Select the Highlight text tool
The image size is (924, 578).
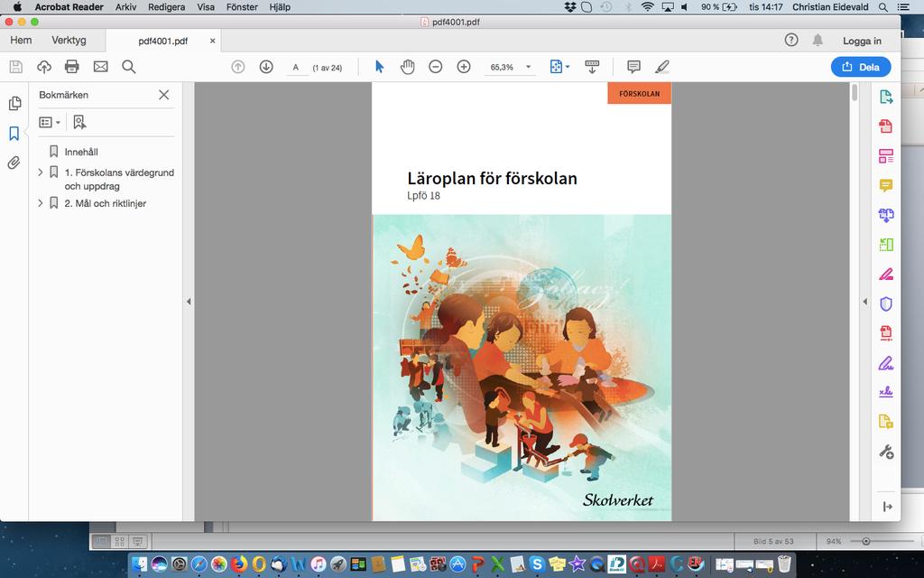coord(661,67)
